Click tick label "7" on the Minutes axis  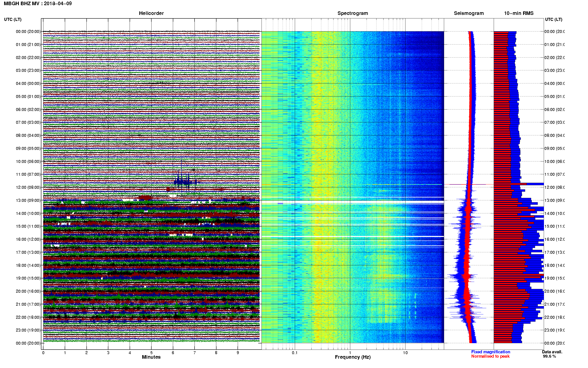click(x=195, y=353)
